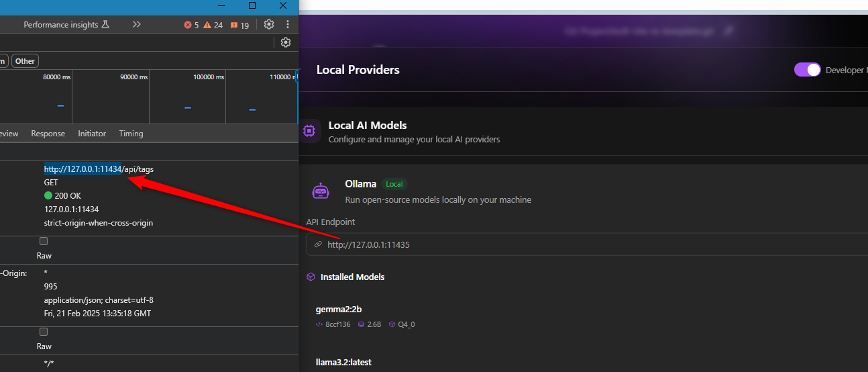
Task: Click the date Fri, 21 Feb 2025 value
Action: point(97,314)
